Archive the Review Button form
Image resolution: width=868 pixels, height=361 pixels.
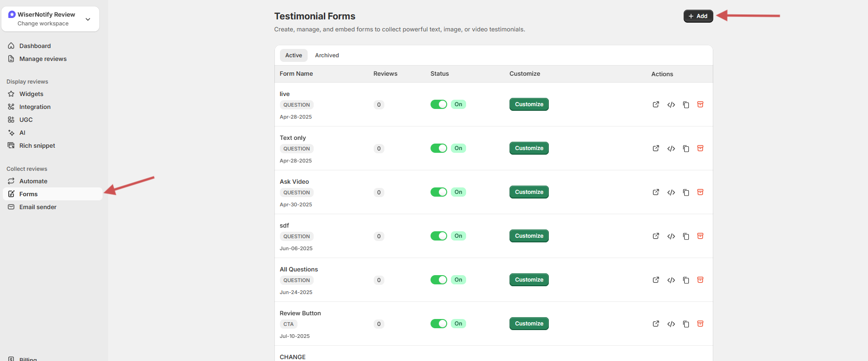[700, 324]
